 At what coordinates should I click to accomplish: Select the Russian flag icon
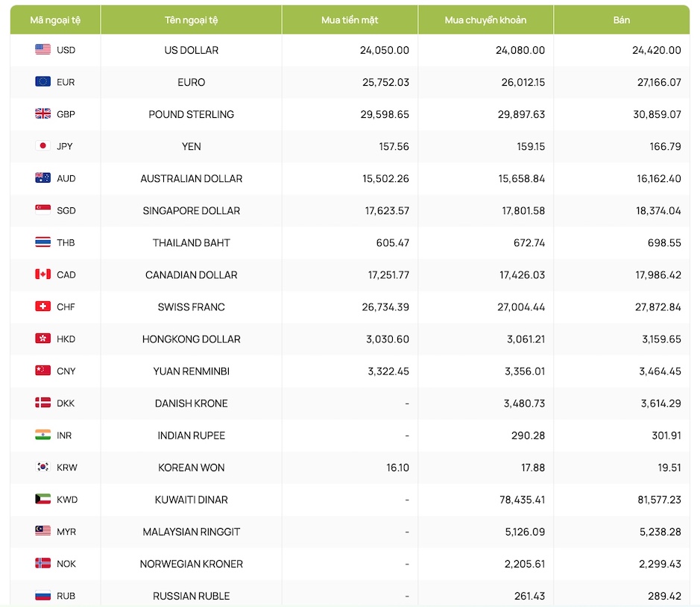(42, 595)
